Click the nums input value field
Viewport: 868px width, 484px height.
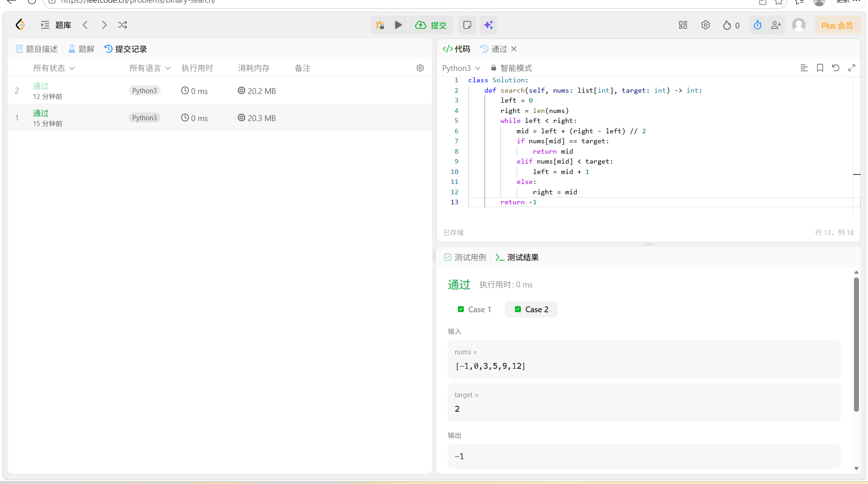pyautogui.click(x=644, y=359)
